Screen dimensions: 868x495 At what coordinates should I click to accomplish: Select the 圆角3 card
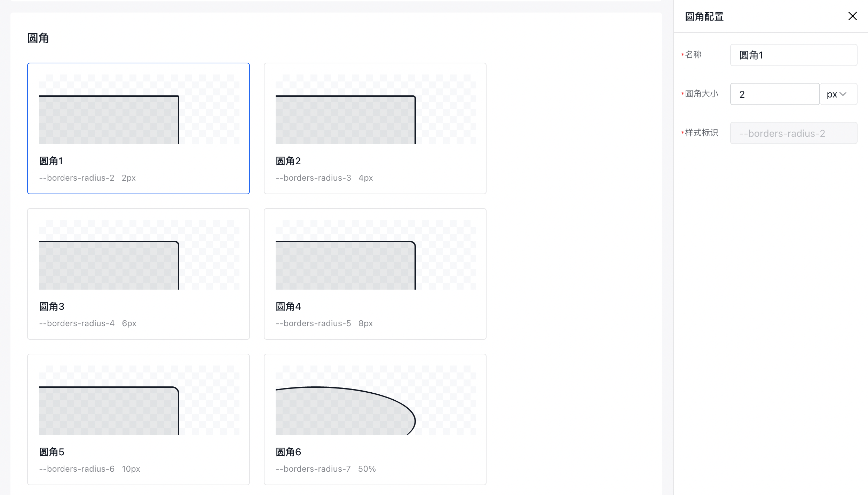pyautogui.click(x=138, y=274)
